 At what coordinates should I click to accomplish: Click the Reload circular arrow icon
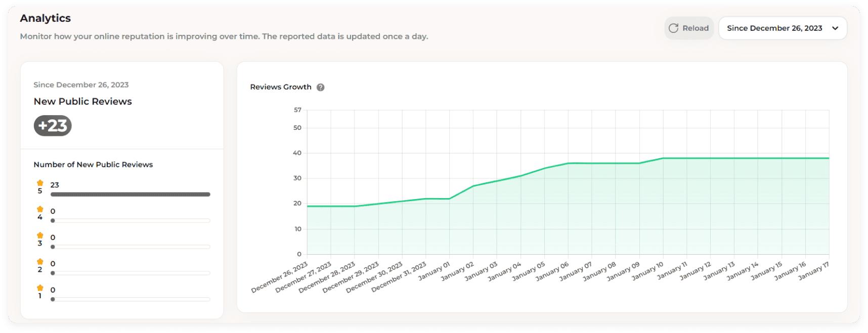tap(673, 28)
